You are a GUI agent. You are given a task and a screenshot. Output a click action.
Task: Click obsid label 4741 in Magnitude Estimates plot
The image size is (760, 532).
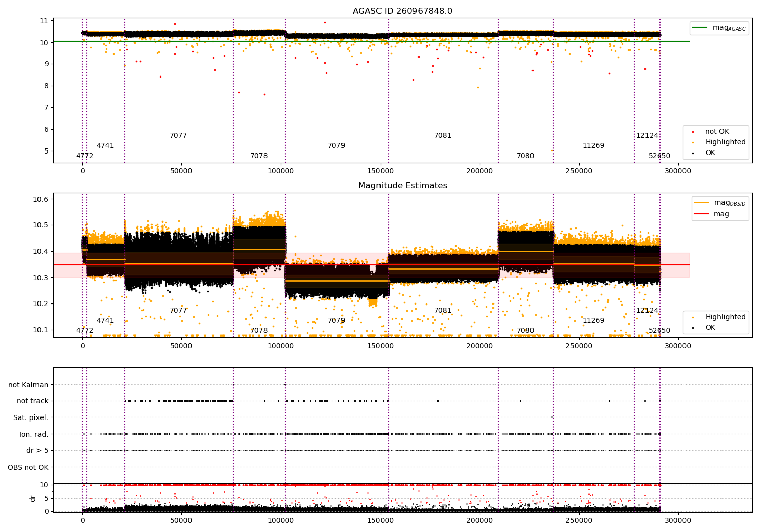coord(105,321)
